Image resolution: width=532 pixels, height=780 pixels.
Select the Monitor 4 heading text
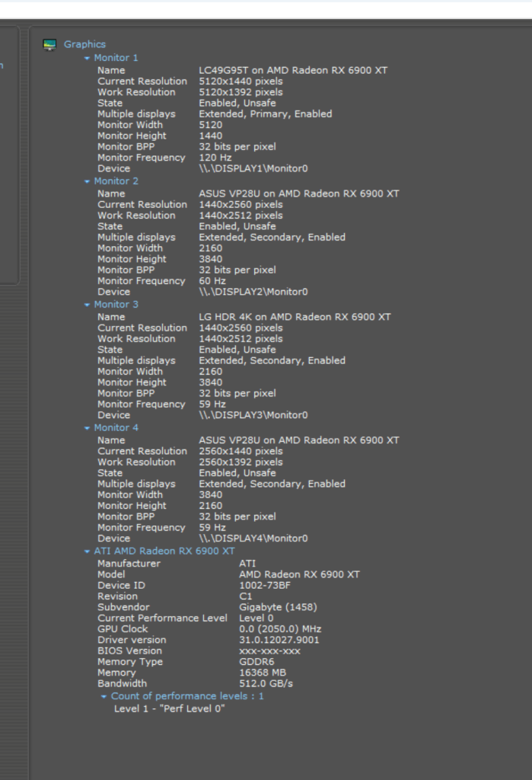click(116, 428)
